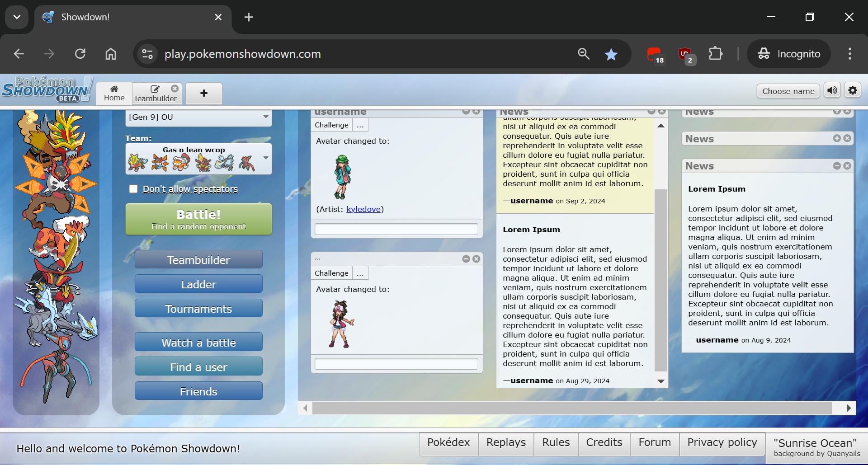
Task: Click the news panel vertical scrollbar thumb
Action: [661, 280]
